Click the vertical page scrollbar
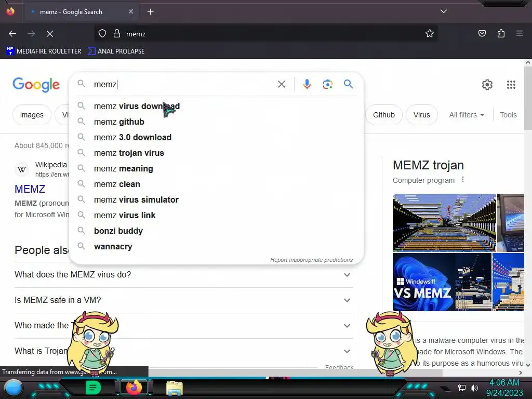The width and height of the screenshot is (532, 399). click(528, 98)
